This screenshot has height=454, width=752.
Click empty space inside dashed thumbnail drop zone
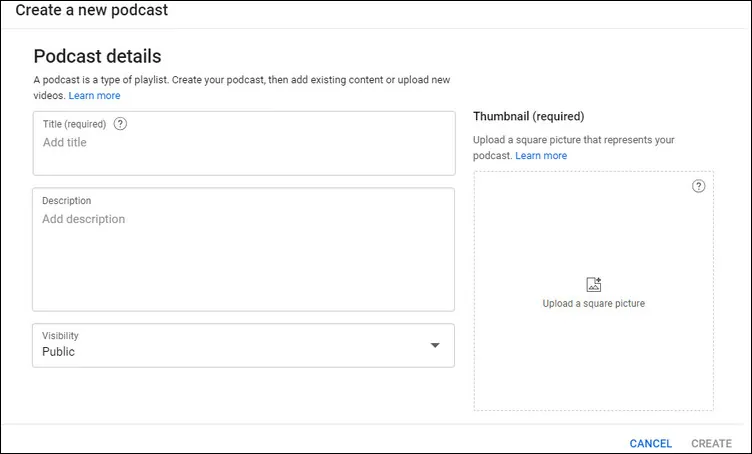pyautogui.click(x=594, y=364)
